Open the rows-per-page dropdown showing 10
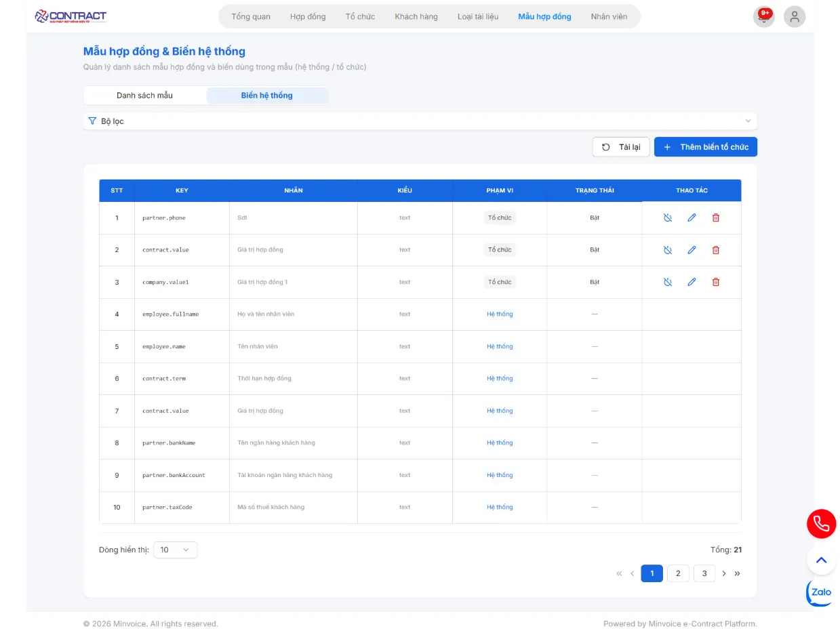 click(175, 550)
